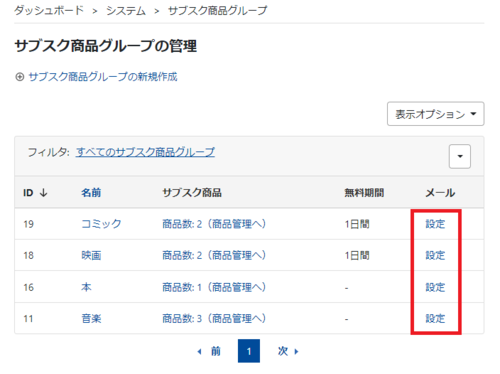Screen dimensions: 500x374
Task: Select 1日間 cell in コミック row
Action: coord(357,224)
